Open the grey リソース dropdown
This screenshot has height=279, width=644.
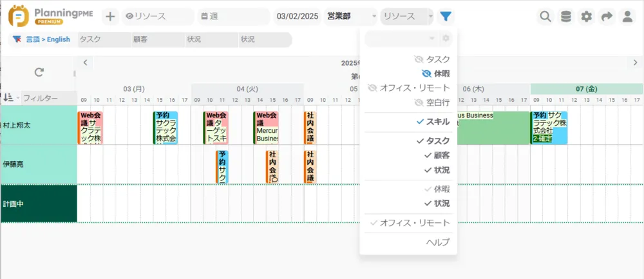tap(406, 17)
